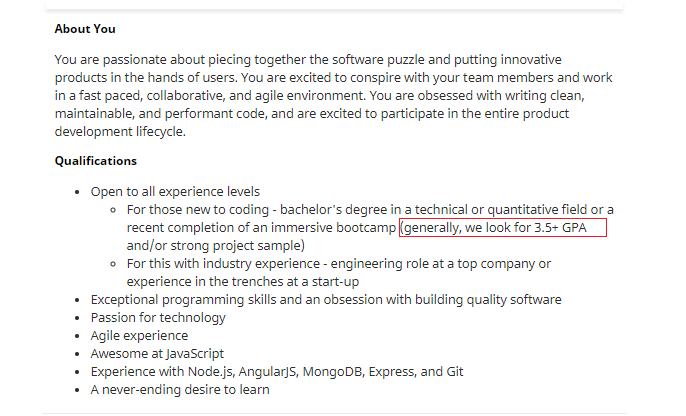The width and height of the screenshot is (686, 416).
Task: Click the Open to all experience levels bullet
Action: tap(175, 192)
